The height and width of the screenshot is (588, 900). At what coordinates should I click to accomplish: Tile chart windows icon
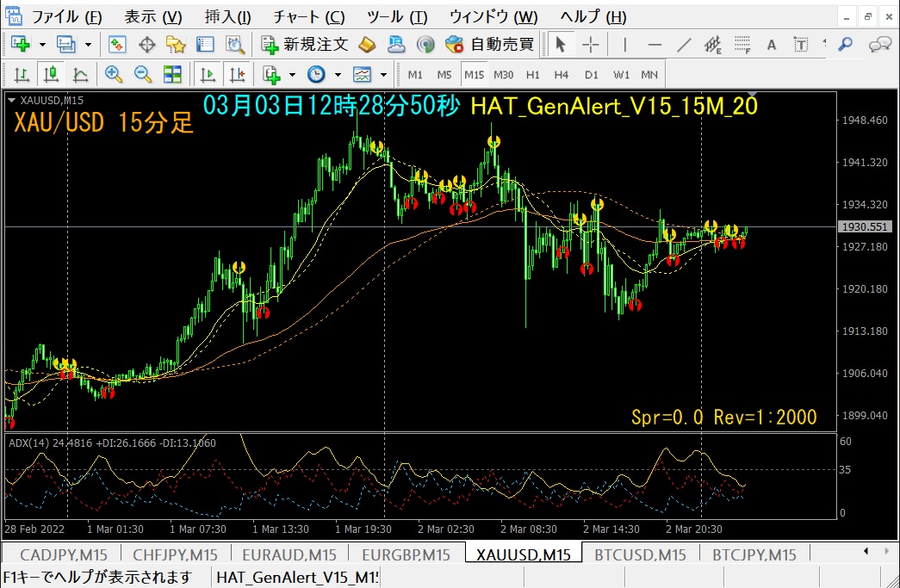click(172, 75)
